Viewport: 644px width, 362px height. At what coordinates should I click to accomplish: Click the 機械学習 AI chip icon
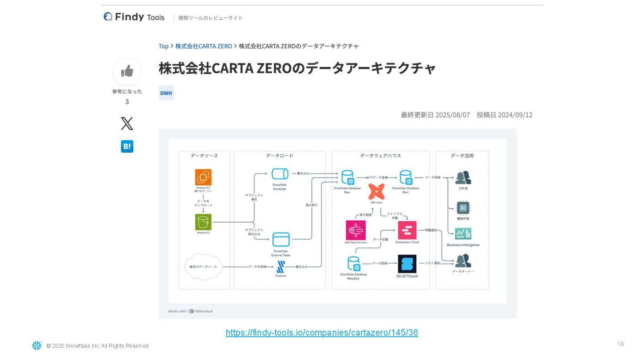[463, 208]
